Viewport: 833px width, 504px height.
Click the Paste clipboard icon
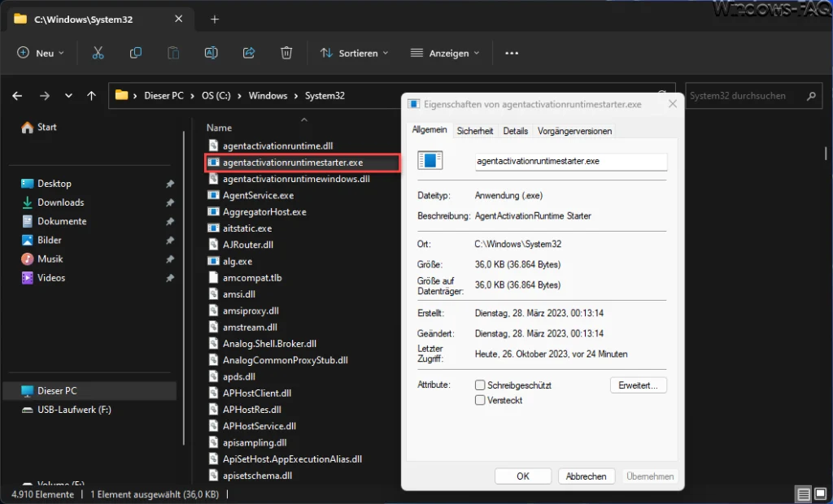[x=173, y=53]
